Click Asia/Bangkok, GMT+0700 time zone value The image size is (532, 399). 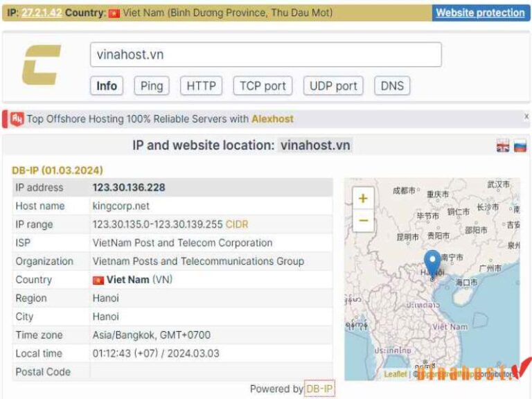tap(152, 335)
